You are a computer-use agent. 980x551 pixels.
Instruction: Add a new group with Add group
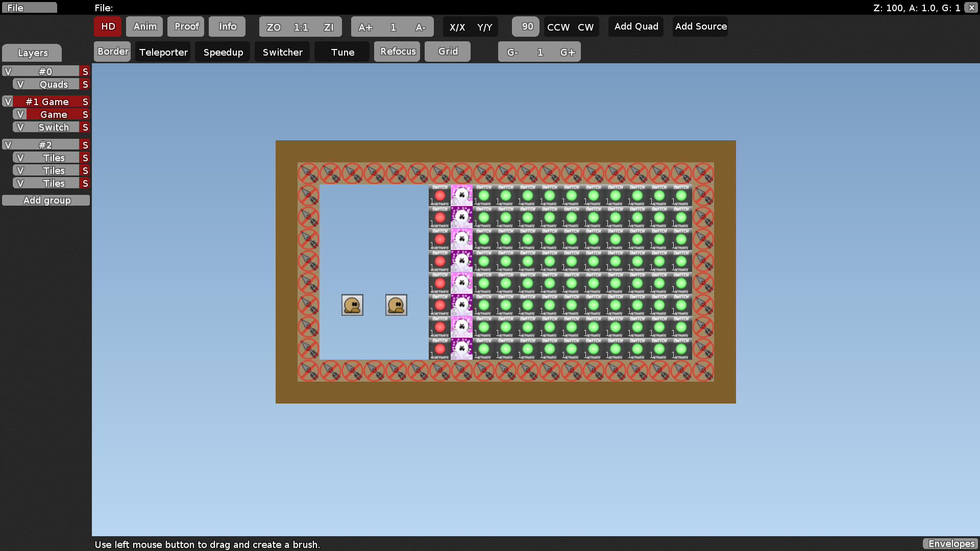click(46, 200)
